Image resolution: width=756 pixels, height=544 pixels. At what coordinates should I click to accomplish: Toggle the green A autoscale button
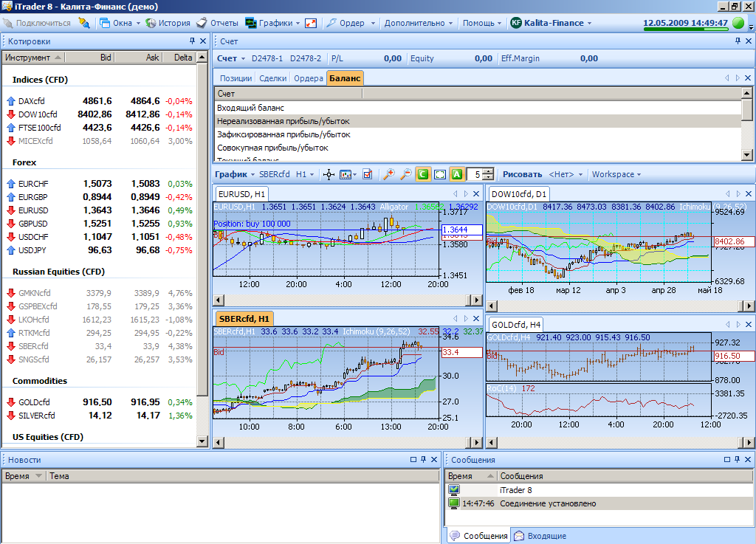(456, 174)
